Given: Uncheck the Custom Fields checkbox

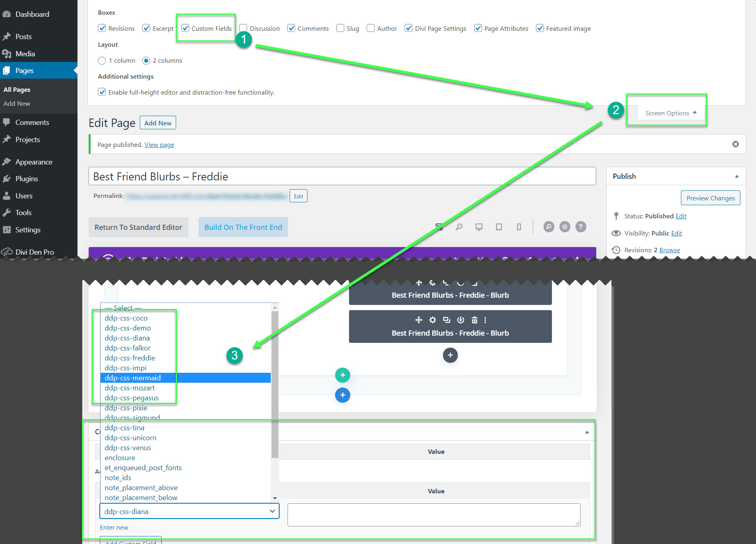Looking at the screenshot, I should coord(185,28).
